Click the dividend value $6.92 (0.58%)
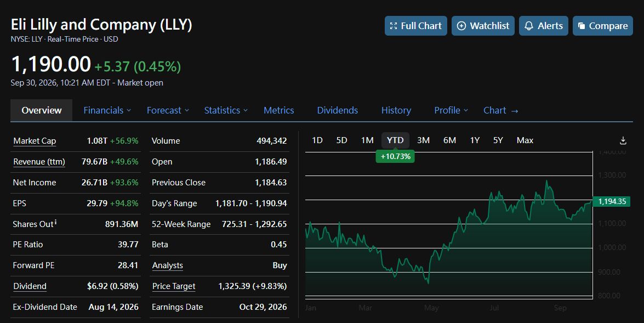 click(112, 286)
